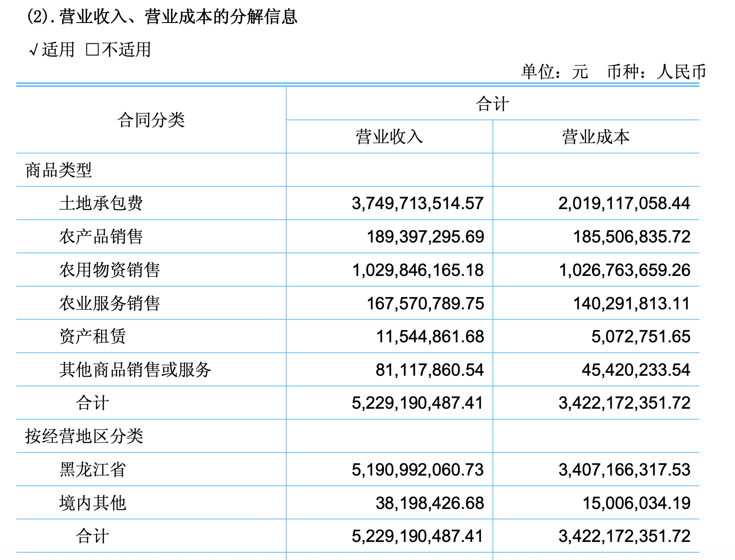Screen dimensions: 735x560
Task: Click the 营业收入 column header
Action: point(389,137)
